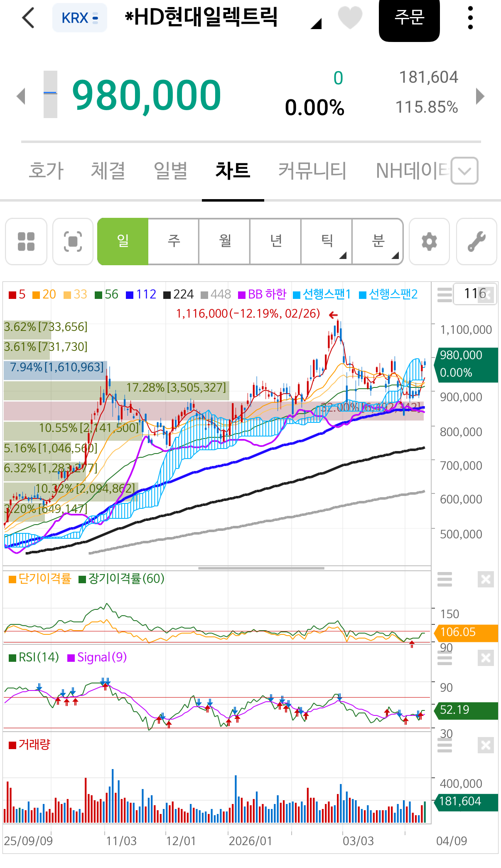Expand the tab list chevron
The width and height of the screenshot is (501, 868).
pyautogui.click(x=464, y=170)
